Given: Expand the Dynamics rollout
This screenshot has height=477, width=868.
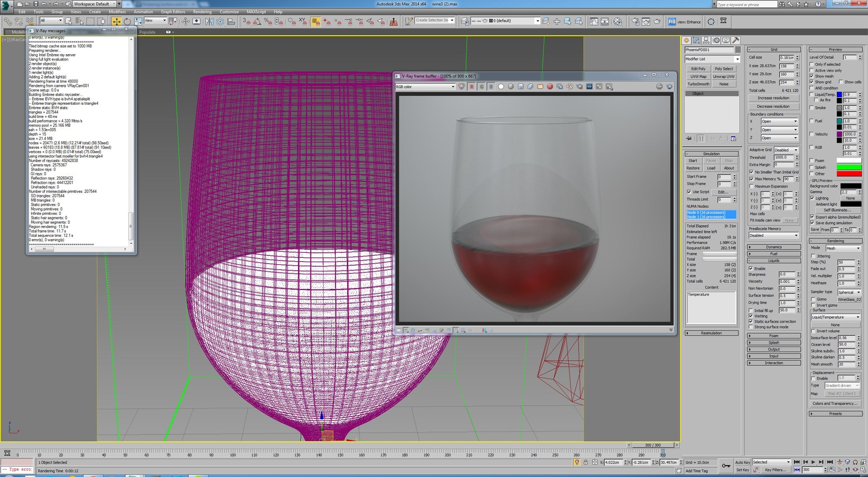Looking at the screenshot, I should pyautogui.click(x=774, y=247).
